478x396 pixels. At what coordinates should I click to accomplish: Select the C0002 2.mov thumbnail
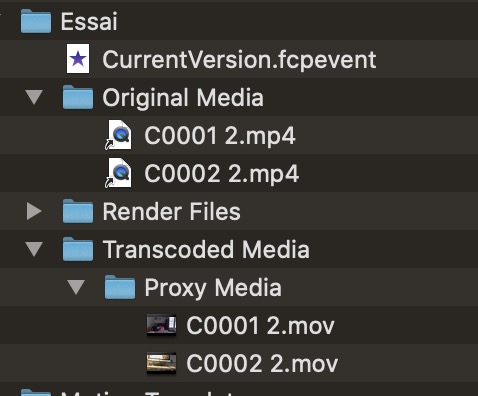click(x=161, y=363)
